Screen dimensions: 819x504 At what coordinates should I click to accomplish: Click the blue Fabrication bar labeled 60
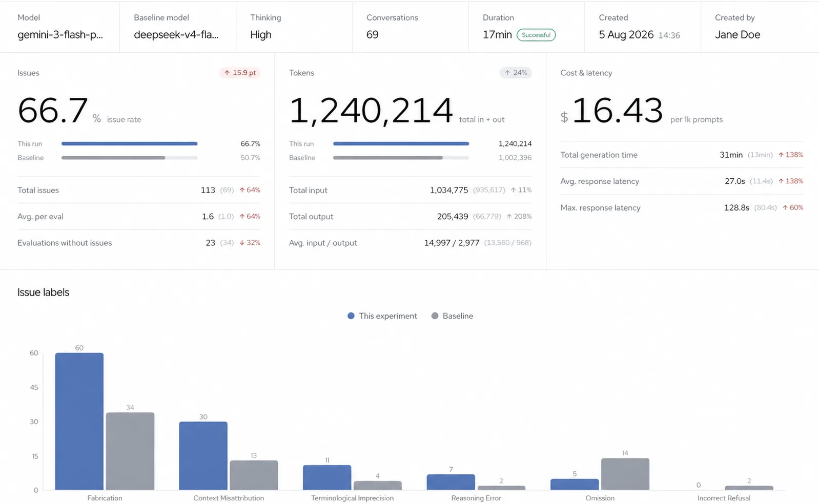pyautogui.click(x=79, y=421)
